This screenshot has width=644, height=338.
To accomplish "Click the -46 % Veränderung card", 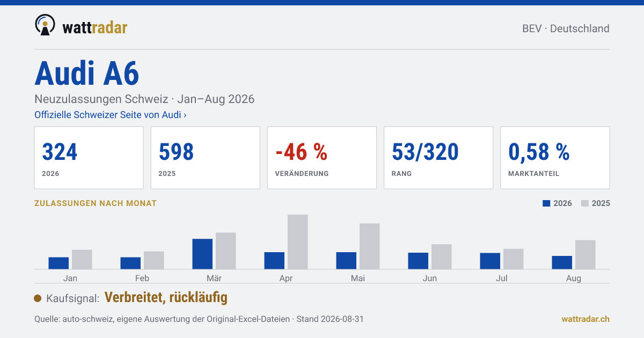I will click(x=322, y=158).
